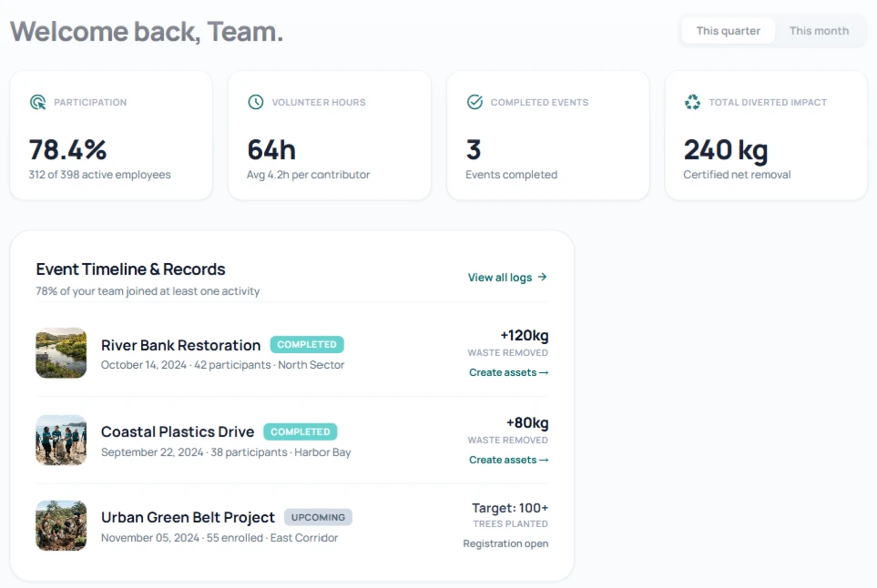
Task: Click the UPCOMING badge on Urban Green Belt
Action: 318,517
